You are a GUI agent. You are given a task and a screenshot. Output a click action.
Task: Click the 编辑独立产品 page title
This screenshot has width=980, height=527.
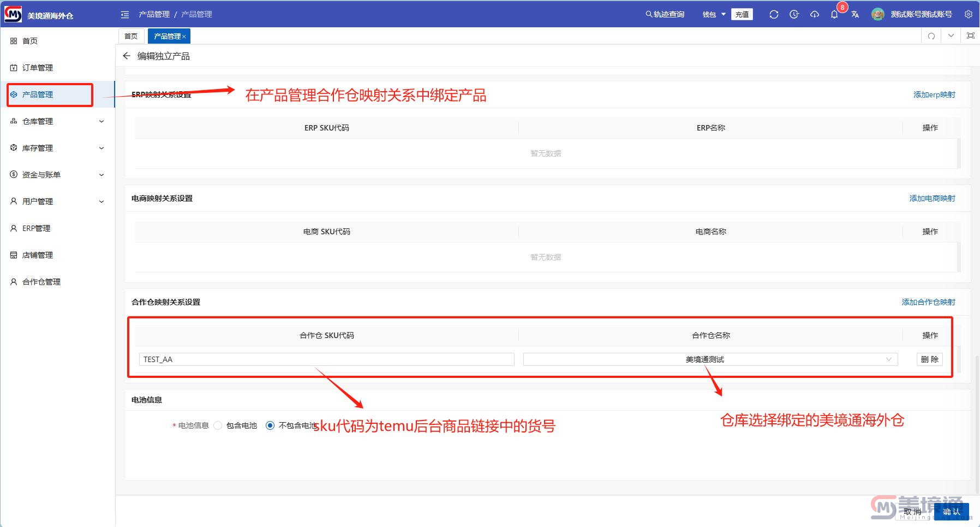pyautogui.click(x=164, y=56)
